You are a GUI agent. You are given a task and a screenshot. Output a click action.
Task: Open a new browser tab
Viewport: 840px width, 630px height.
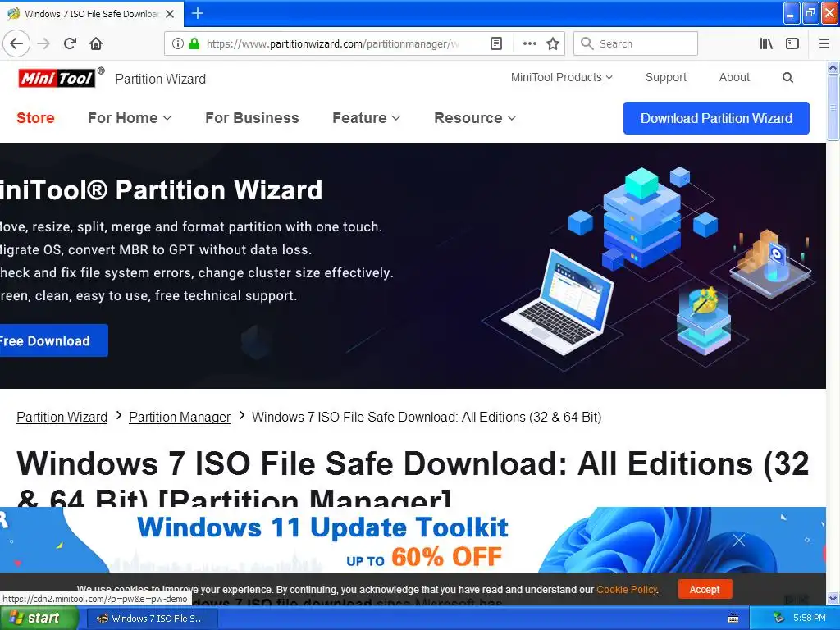[x=198, y=13]
